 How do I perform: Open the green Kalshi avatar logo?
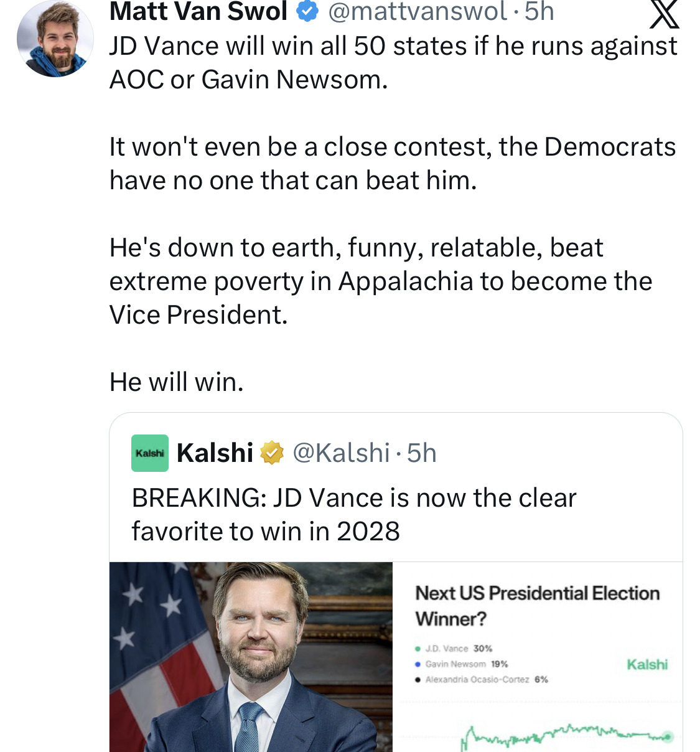[x=150, y=453]
